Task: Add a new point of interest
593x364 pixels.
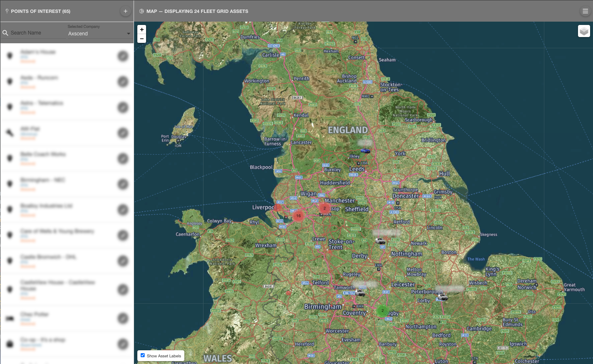Action: pyautogui.click(x=125, y=11)
